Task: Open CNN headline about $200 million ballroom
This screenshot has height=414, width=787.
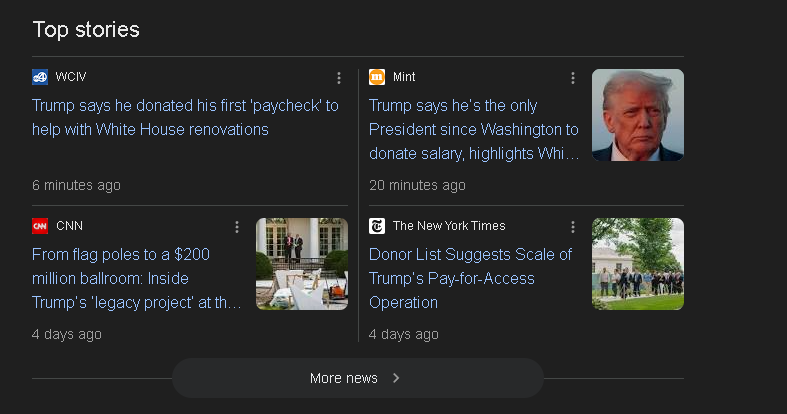Action: pyautogui.click(x=137, y=278)
